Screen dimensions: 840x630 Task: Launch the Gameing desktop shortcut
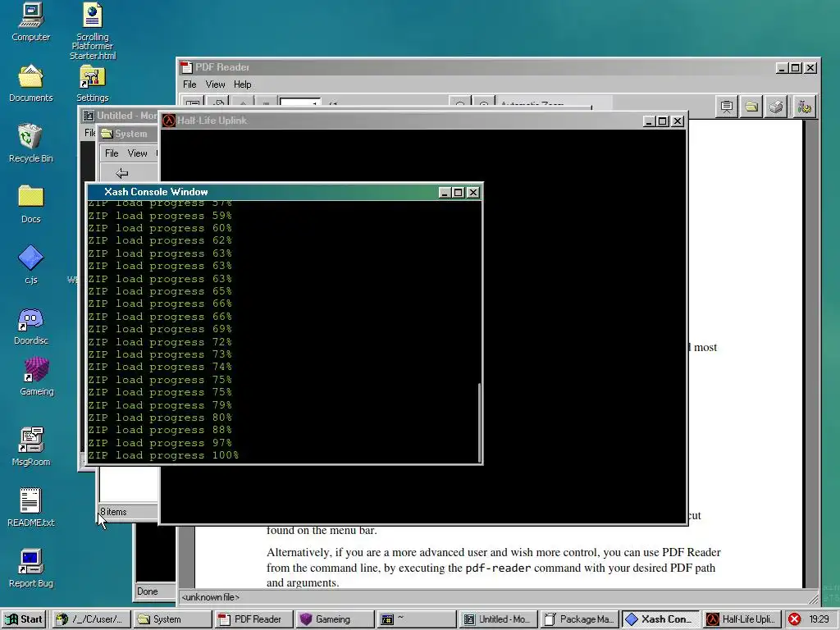(36, 377)
